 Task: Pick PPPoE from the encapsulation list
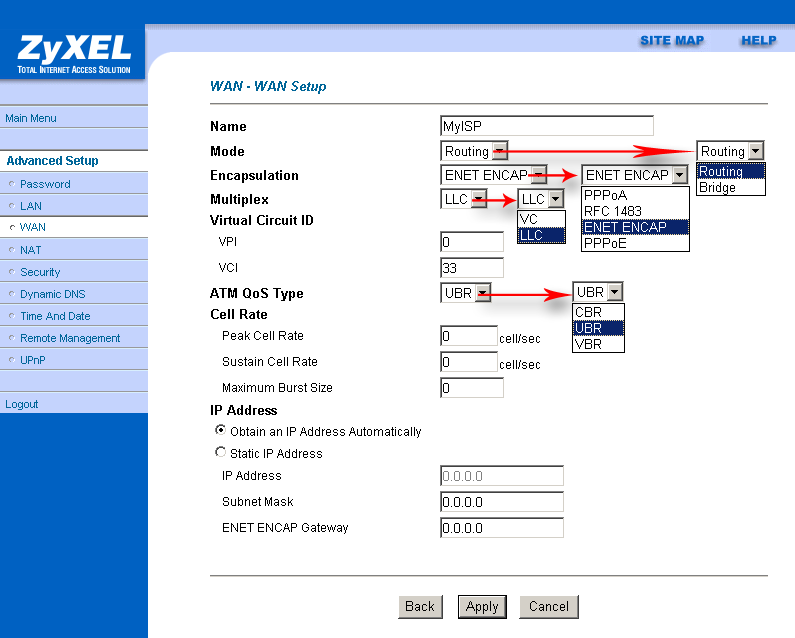635,243
